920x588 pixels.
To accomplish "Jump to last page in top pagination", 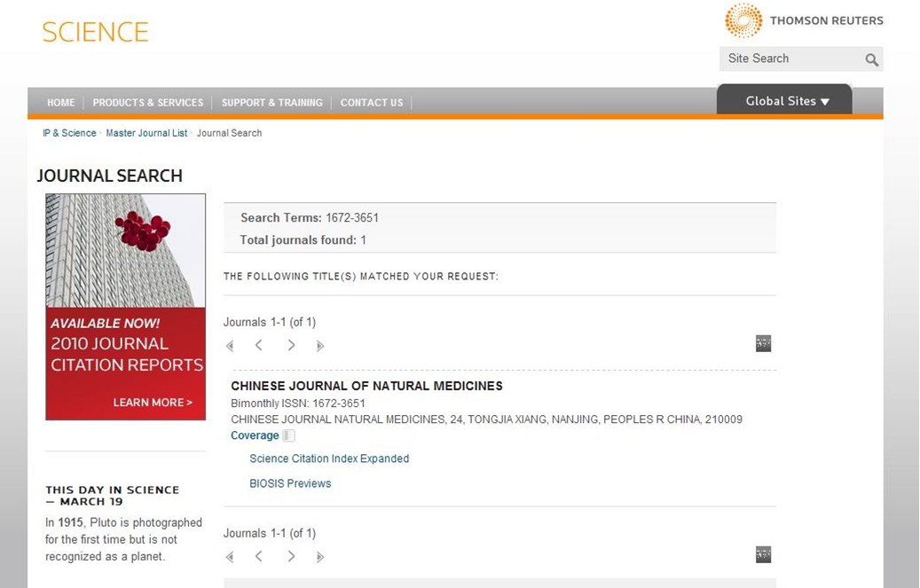I will 320,346.
